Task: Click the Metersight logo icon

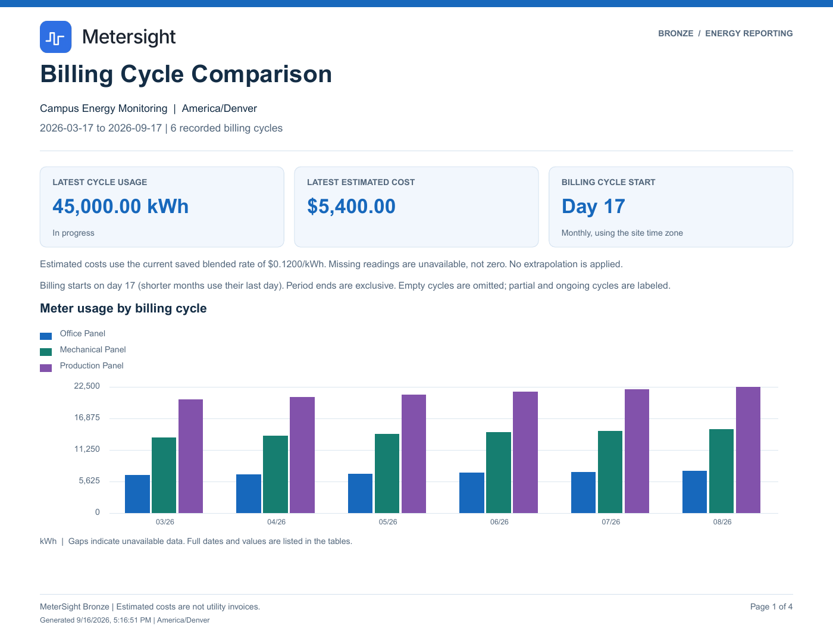Action: [55, 37]
